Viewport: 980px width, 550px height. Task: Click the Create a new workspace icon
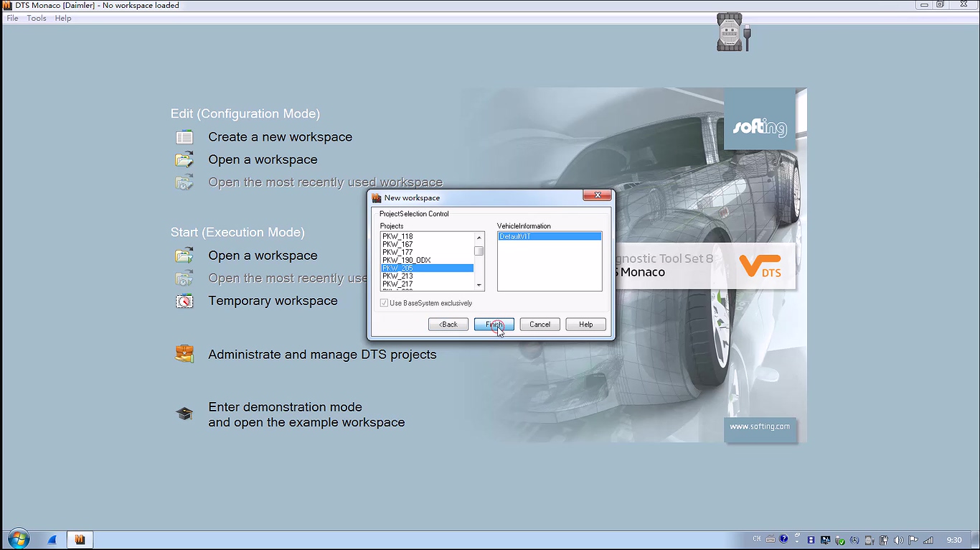point(184,137)
